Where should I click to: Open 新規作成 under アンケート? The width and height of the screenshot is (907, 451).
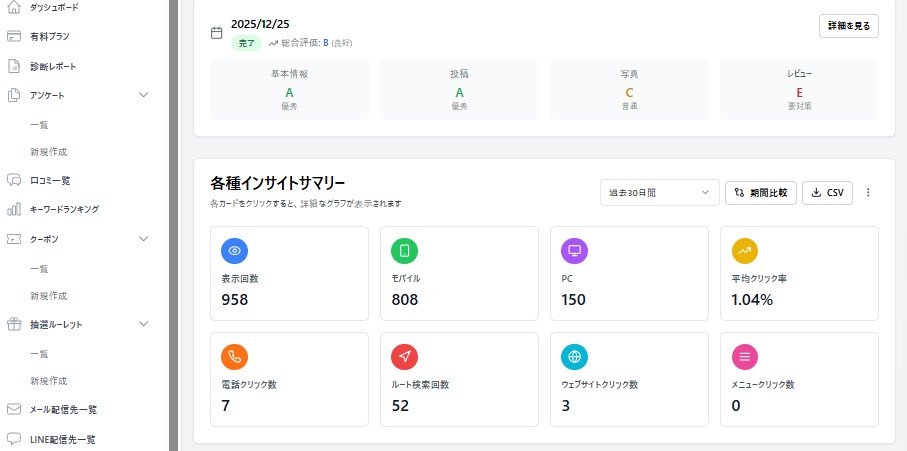pos(49,152)
